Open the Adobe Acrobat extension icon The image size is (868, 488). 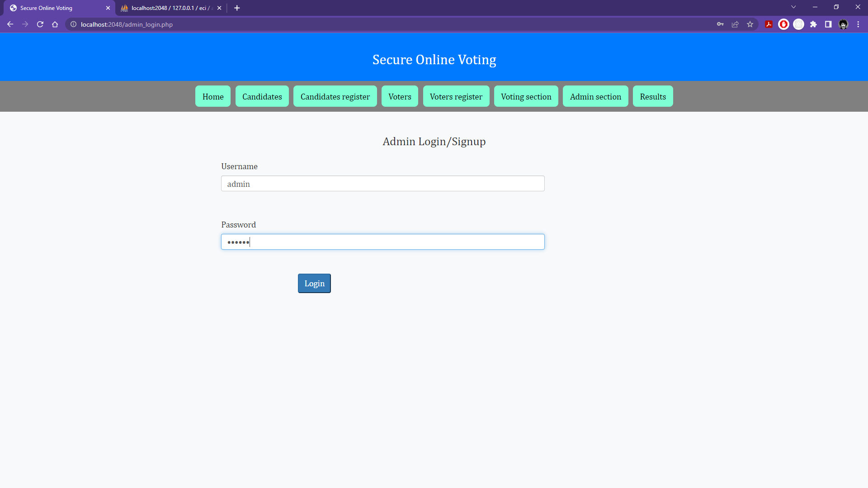click(x=769, y=24)
